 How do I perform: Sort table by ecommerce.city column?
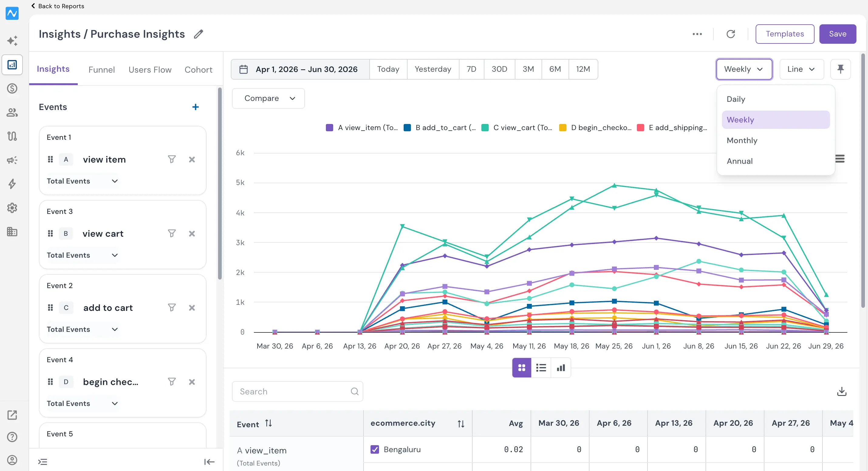[461, 424]
